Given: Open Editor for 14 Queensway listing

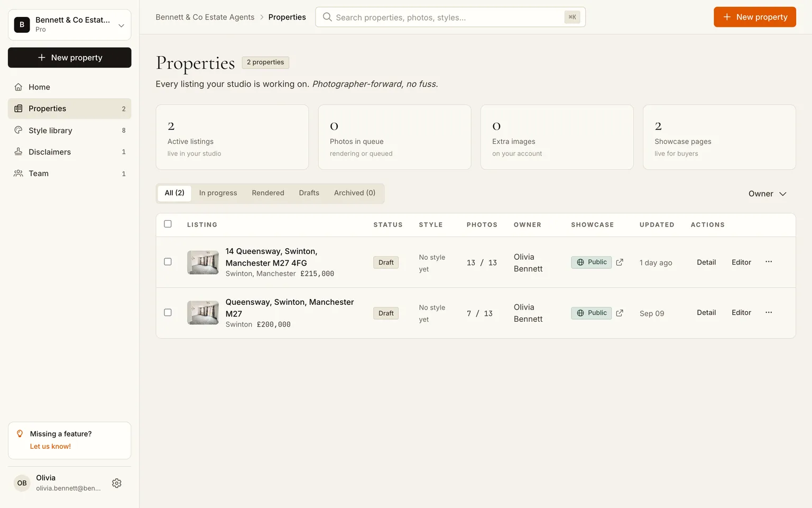Looking at the screenshot, I should pos(741,262).
